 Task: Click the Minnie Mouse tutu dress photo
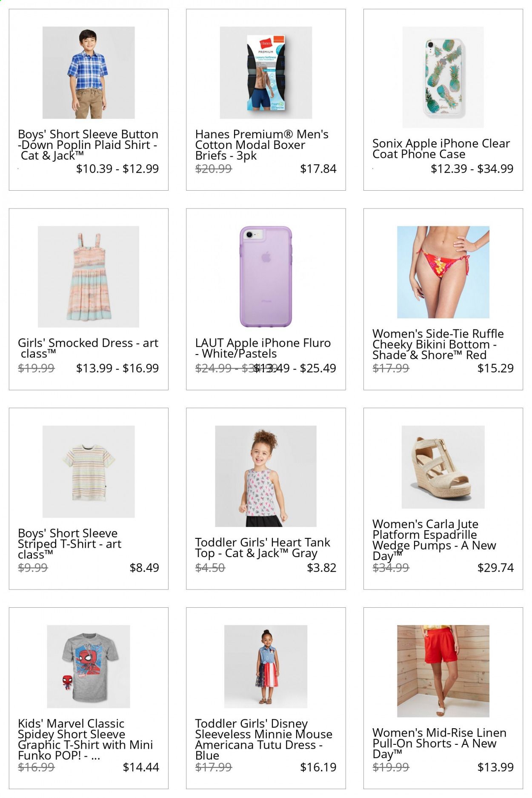pos(266,666)
